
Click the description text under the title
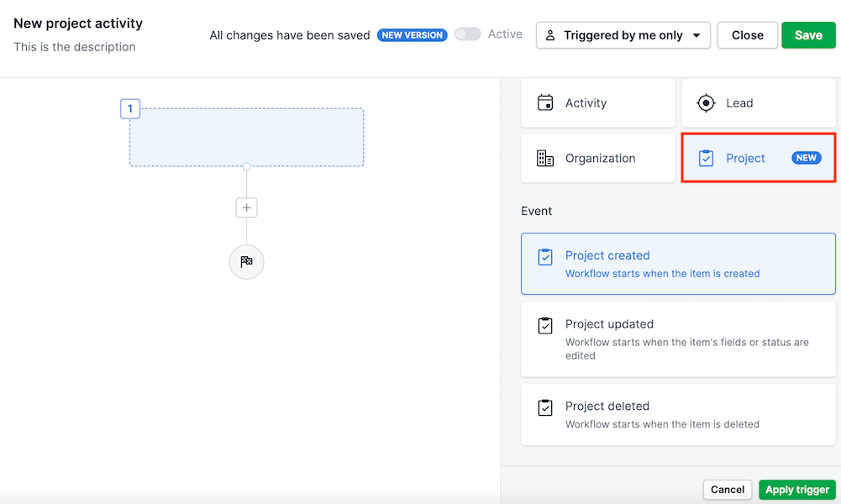click(x=74, y=48)
